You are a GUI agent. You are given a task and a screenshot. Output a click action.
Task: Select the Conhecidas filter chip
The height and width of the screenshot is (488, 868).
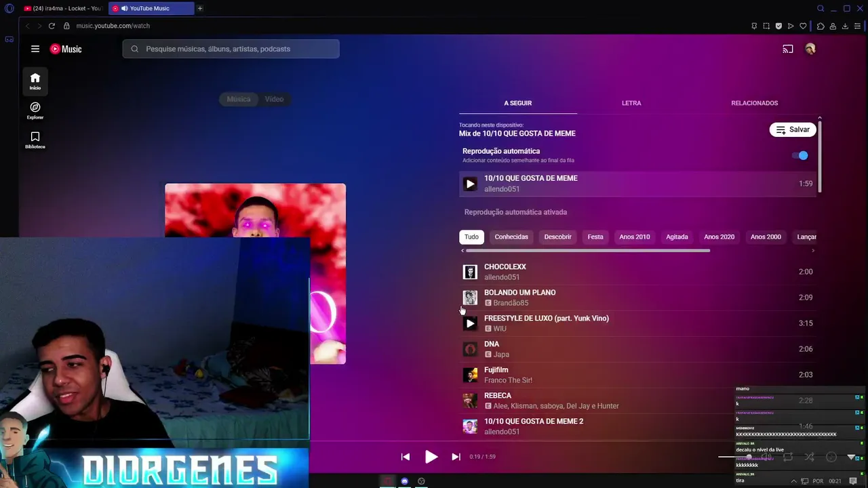click(x=511, y=237)
